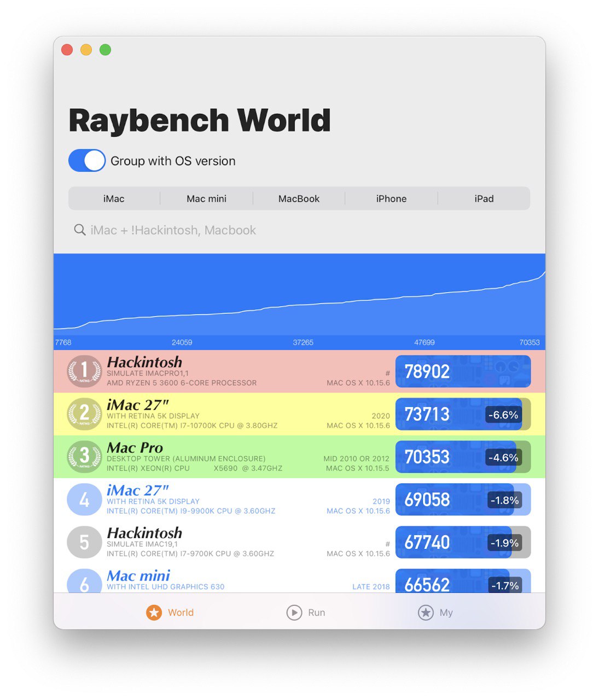Click the 2019 year label
The image size is (599, 700).
(381, 501)
